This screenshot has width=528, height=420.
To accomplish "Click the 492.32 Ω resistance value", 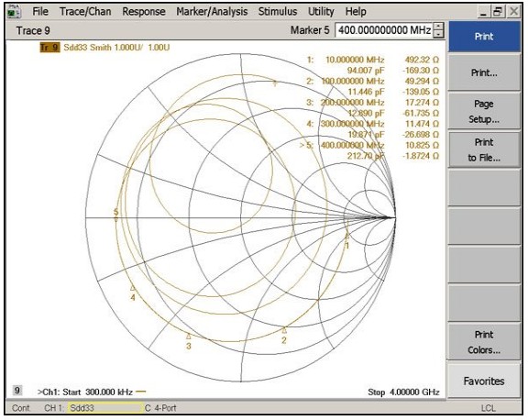I will pos(422,60).
